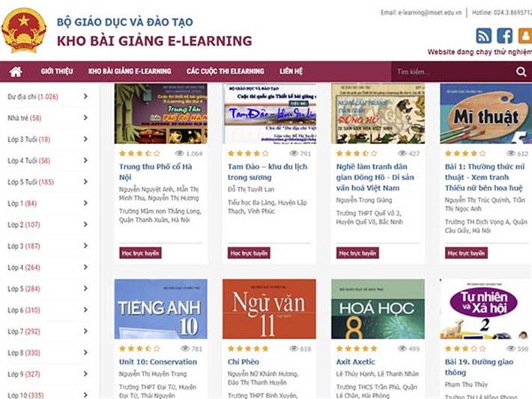Open the Liên hệ menu item
This screenshot has height=399, width=532.
click(291, 71)
